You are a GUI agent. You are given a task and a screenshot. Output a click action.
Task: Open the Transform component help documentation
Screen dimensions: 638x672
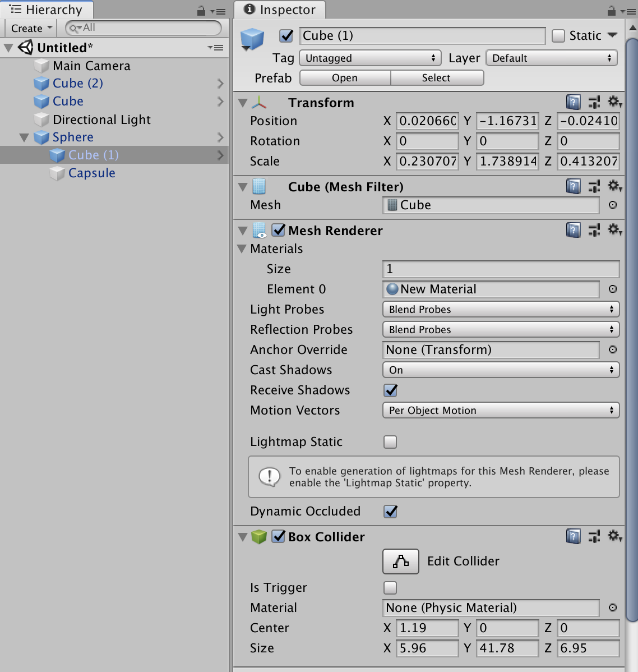[573, 102]
